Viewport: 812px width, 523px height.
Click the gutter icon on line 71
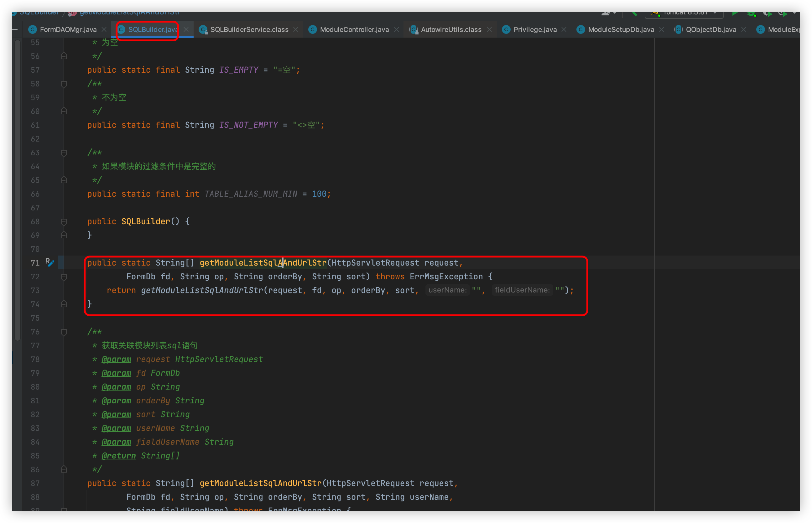tap(49, 262)
